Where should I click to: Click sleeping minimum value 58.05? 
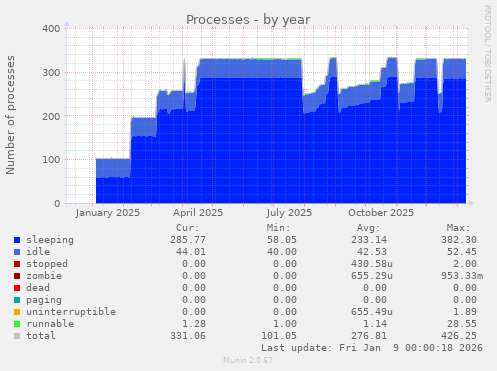(x=282, y=240)
